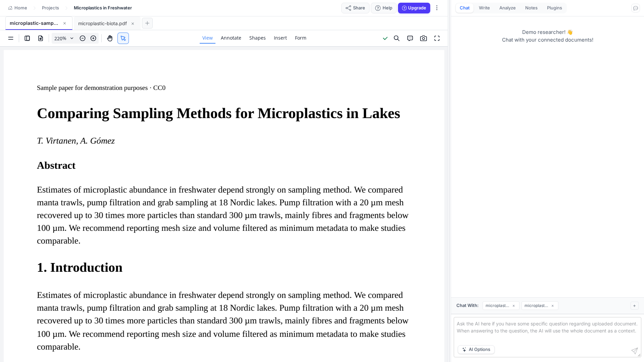Add another document to Chat With
The width and height of the screenshot is (644, 362).
pos(634,306)
